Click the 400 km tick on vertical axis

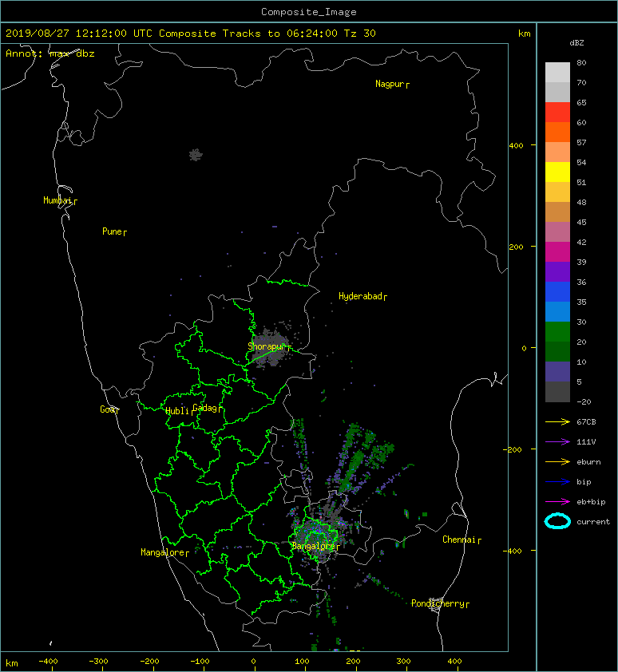516,146
